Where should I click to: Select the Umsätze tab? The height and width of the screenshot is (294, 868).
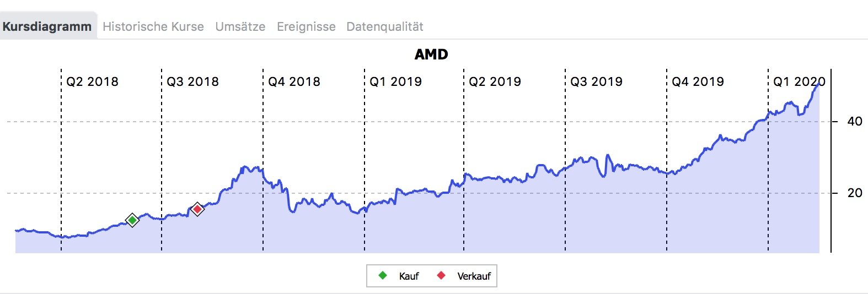(240, 26)
